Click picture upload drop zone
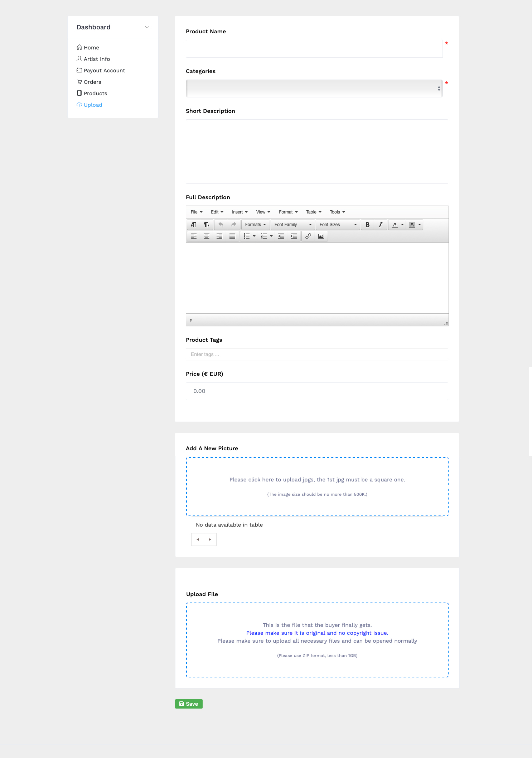 pos(317,486)
